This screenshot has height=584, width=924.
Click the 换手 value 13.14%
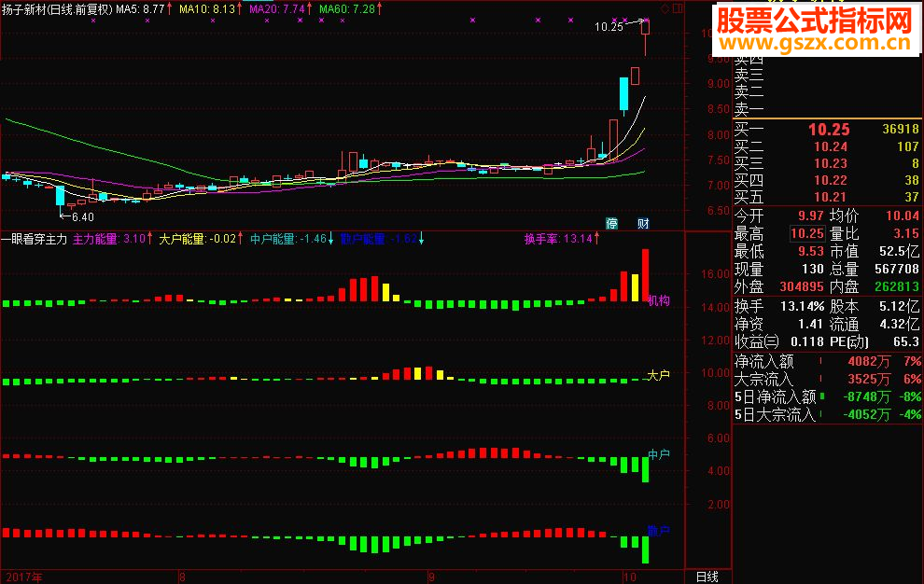802,306
